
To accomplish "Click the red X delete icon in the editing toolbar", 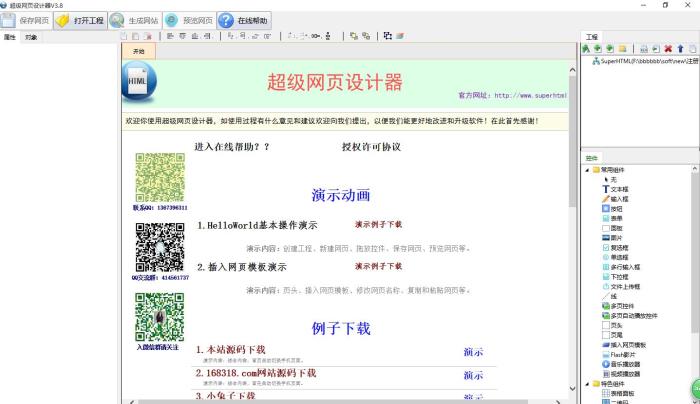I will pyautogui.click(x=148, y=36).
